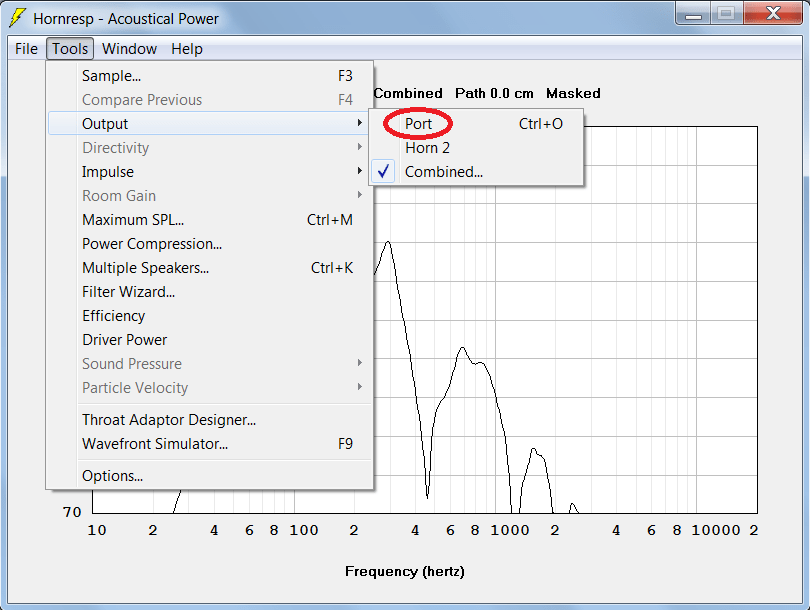Expand the Impulse submenu arrow
The height and width of the screenshot is (610, 810).
point(360,171)
